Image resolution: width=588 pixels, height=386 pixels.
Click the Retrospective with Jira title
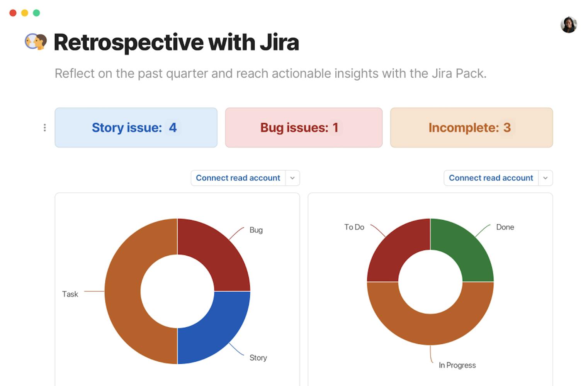coord(176,42)
